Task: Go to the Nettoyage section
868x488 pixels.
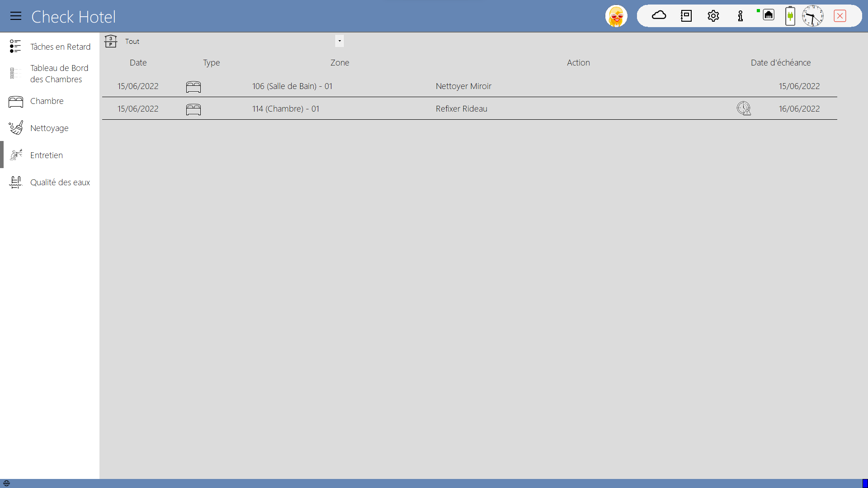Action: (49, 128)
